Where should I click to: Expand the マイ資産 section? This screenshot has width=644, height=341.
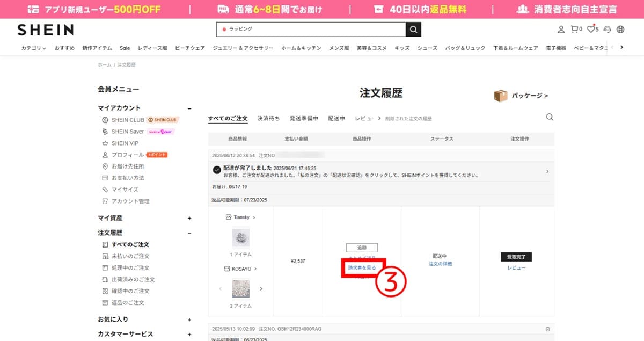point(189,218)
